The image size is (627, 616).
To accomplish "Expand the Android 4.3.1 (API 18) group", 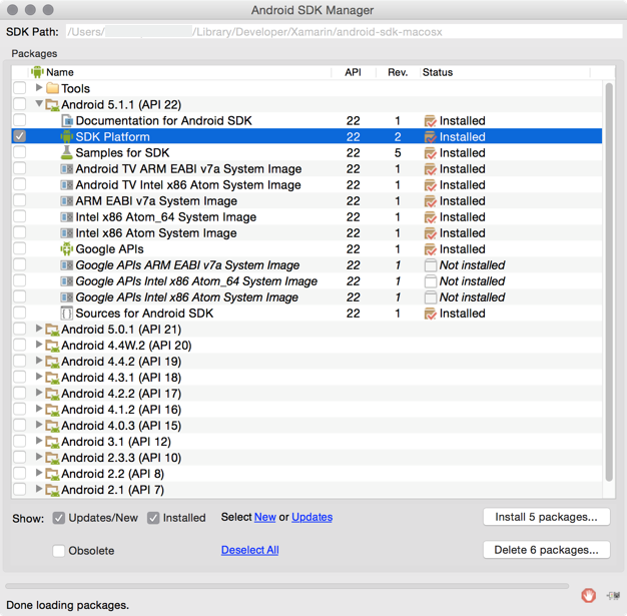I will (x=39, y=376).
